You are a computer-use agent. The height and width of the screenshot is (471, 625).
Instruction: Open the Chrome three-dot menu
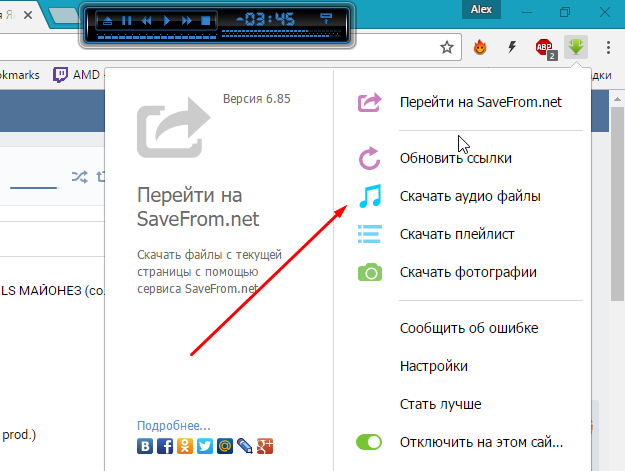[608, 47]
